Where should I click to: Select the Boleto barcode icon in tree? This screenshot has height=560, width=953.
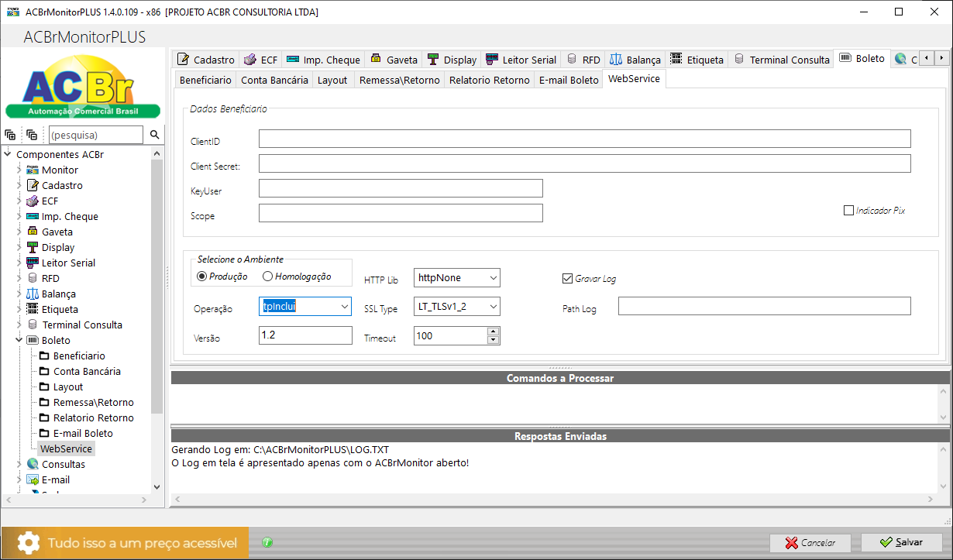coord(33,340)
